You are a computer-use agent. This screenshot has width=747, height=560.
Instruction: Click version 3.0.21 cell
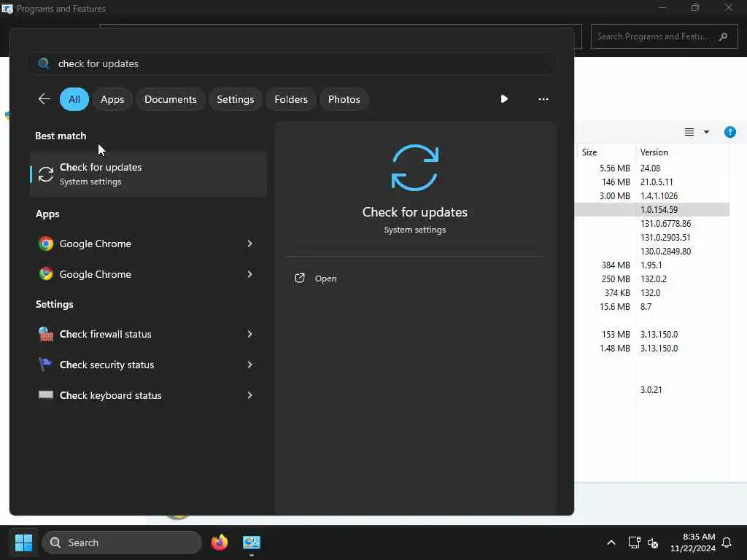point(651,389)
